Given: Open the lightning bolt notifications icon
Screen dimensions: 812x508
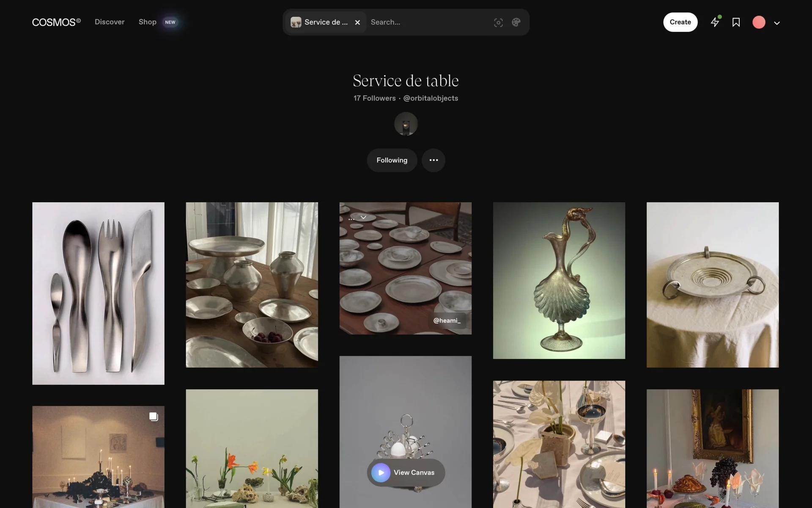Looking at the screenshot, I should coord(715,22).
